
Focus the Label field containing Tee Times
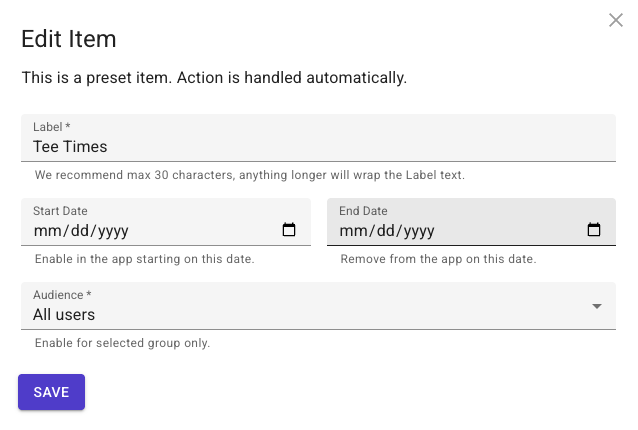coord(318,138)
